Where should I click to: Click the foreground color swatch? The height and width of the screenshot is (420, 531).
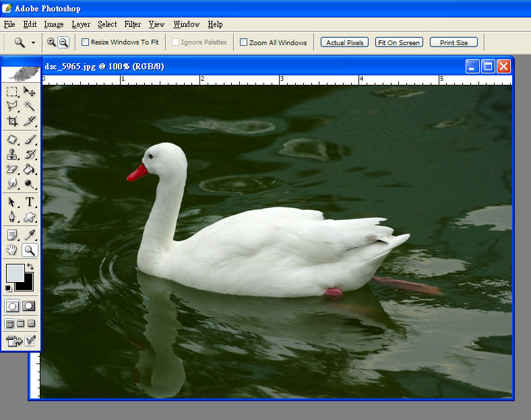[14, 273]
